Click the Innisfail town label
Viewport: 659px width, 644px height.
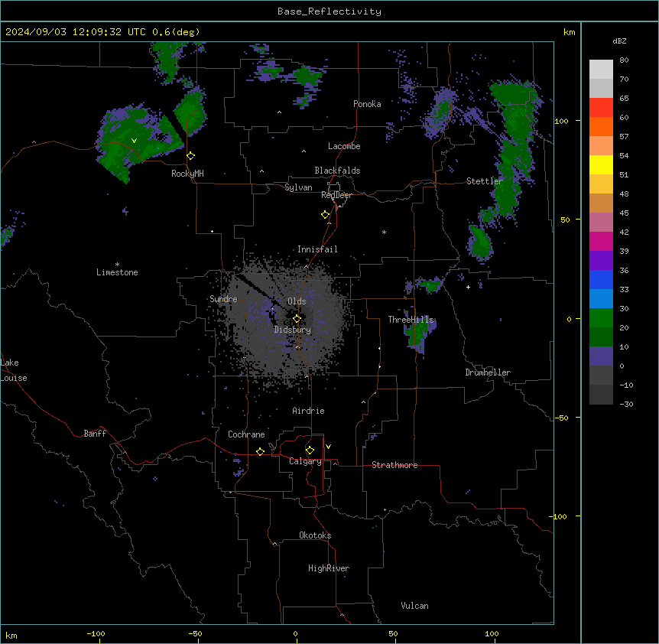point(317,249)
